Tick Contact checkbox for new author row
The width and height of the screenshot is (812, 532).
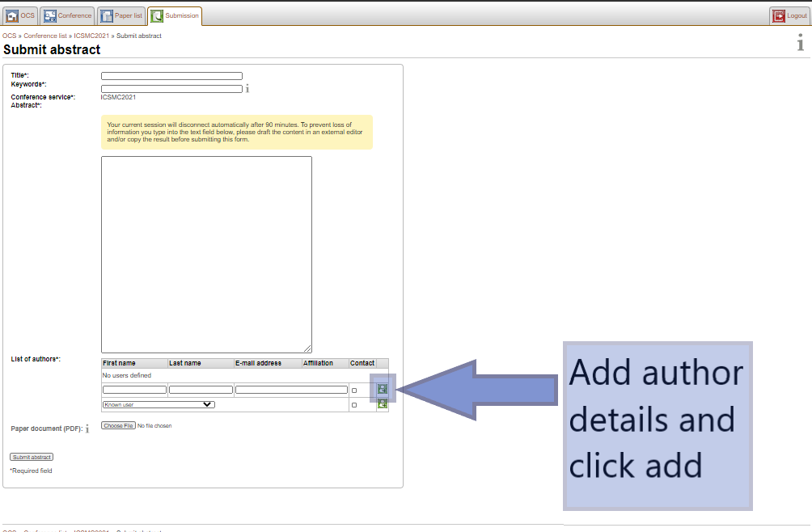(x=354, y=391)
